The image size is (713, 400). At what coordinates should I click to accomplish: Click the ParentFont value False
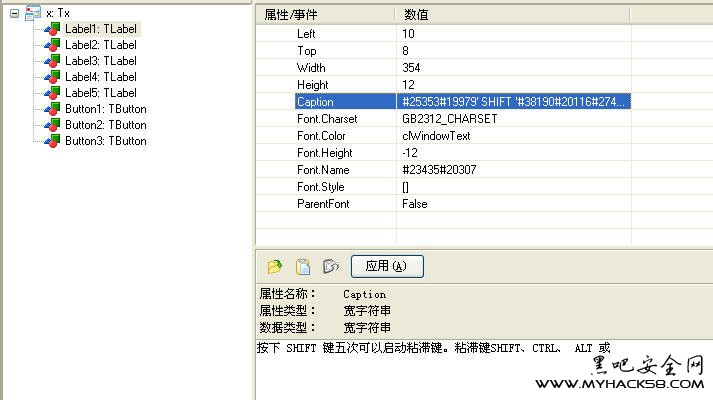(x=414, y=204)
